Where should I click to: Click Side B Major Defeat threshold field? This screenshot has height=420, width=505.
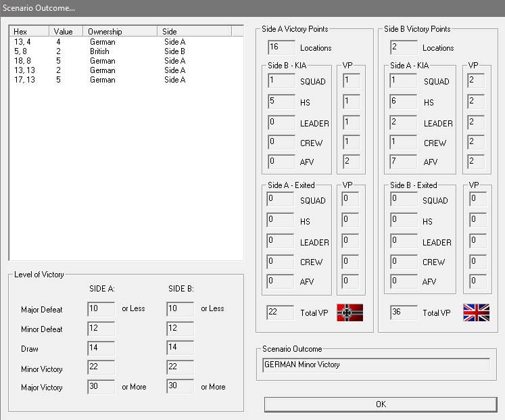pyautogui.click(x=181, y=309)
